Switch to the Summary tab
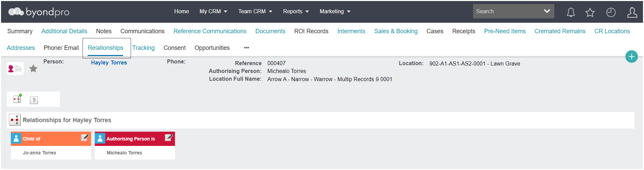Image resolution: width=644 pixels, height=170 pixels. click(20, 31)
